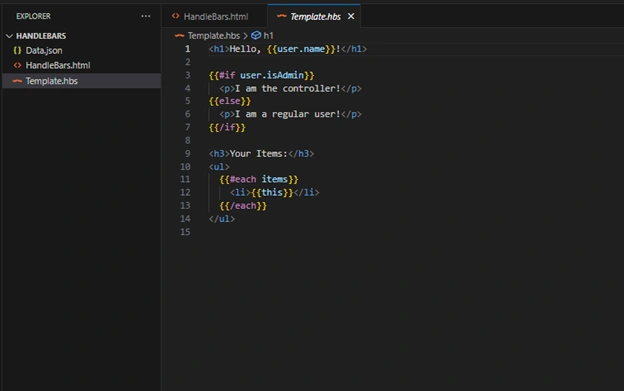Click the text "I am a regular user!"
The height and width of the screenshot is (391, 624).
click(x=288, y=114)
